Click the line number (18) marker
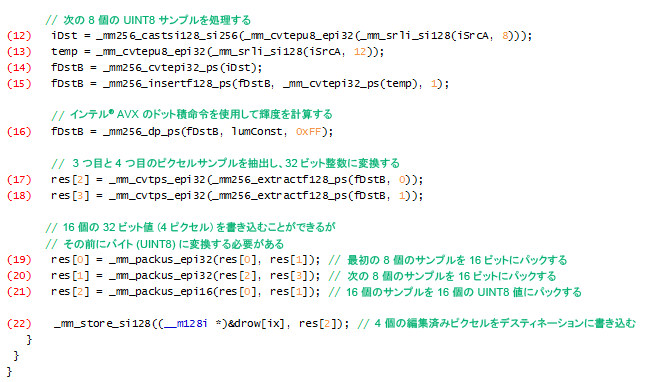Image resolution: width=670 pixels, height=382 pixels. tap(19, 196)
